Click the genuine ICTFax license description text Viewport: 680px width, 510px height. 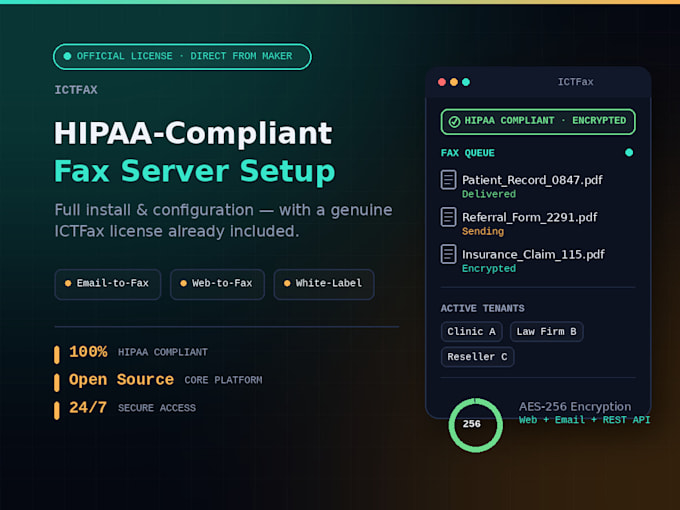click(x=223, y=221)
